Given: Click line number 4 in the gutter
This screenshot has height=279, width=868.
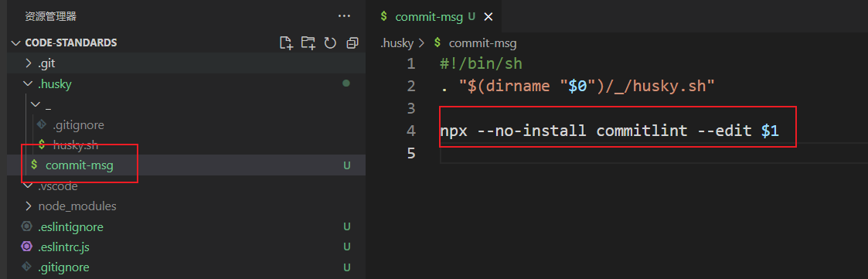Looking at the screenshot, I should pos(410,131).
